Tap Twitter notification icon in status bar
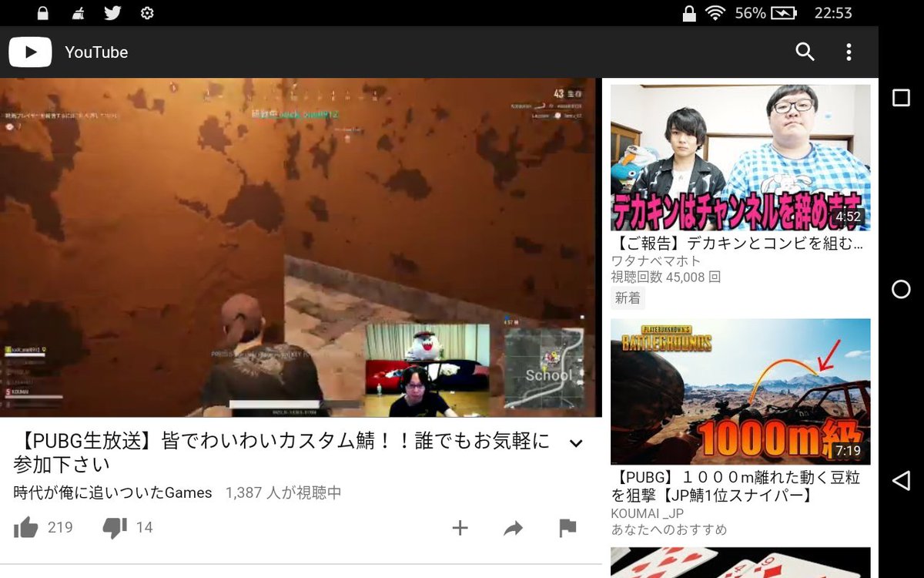This screenshot has width=924, height=578. coord(112,12)
